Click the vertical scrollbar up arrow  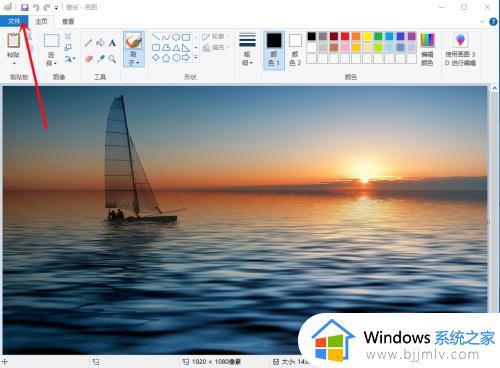[x=494, y=88]
